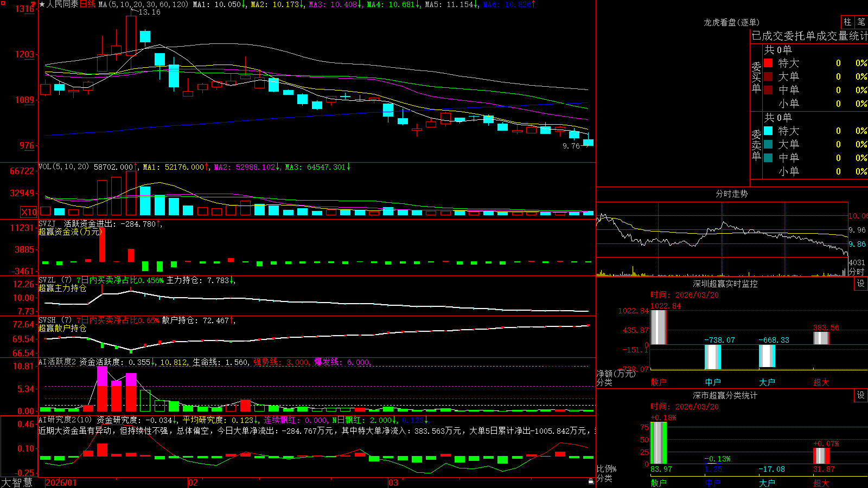Click the AI研究度2(10) indicator name
The width and height of the screenshot is (868, 488).
click(65, 420)
